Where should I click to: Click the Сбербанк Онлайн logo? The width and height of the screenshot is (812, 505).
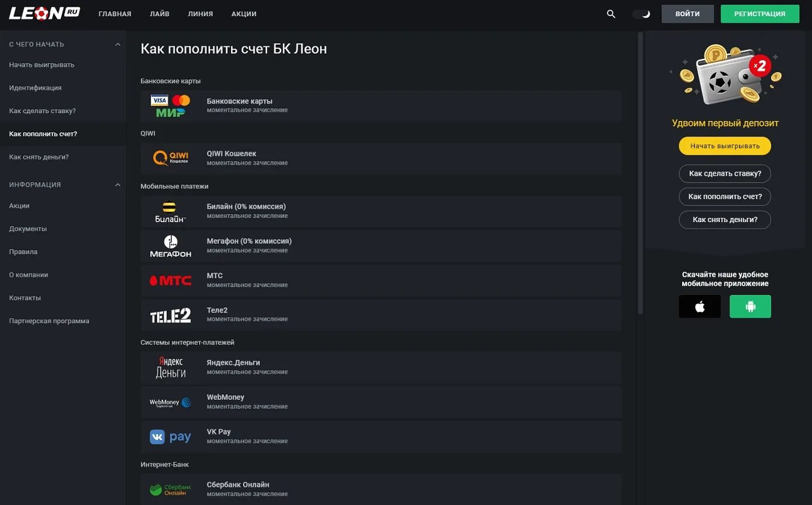tap(170, 489)
